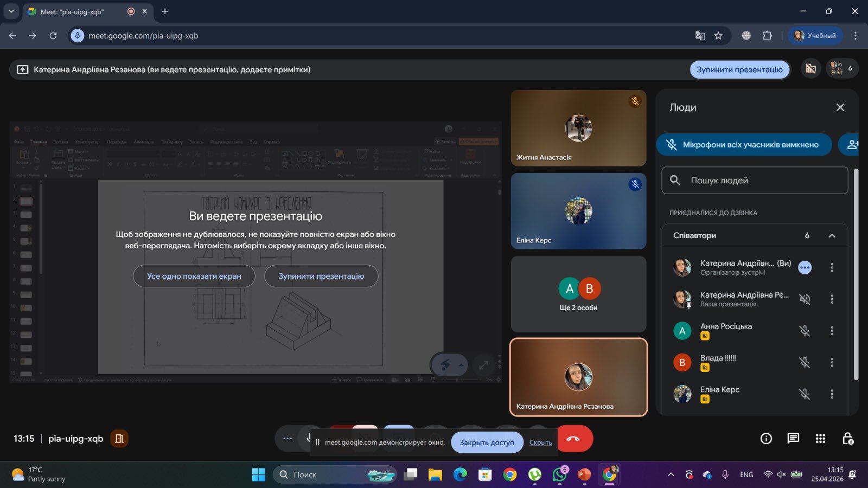
Task: Collapse the Співавтори section
Action: (x=832, y=235)
